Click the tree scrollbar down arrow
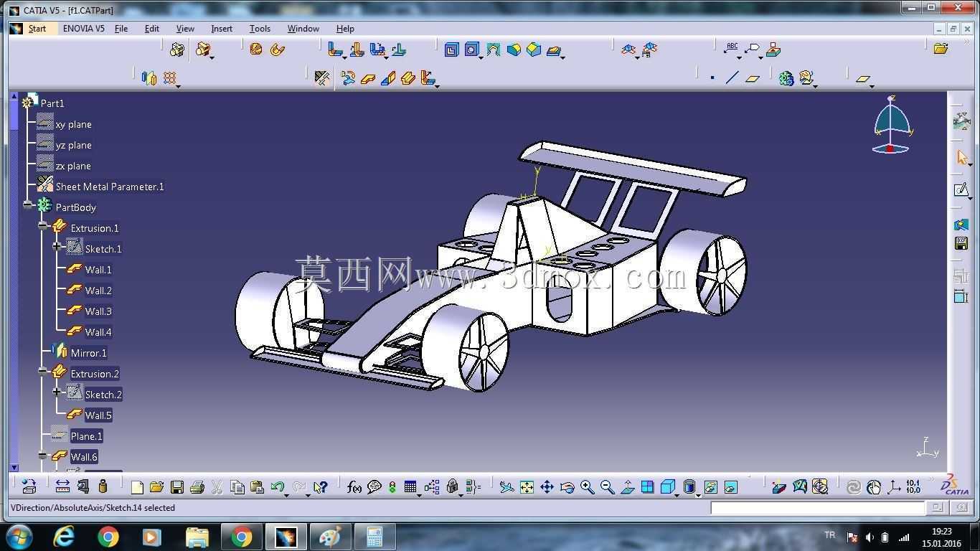 click(x=14, y=468)
